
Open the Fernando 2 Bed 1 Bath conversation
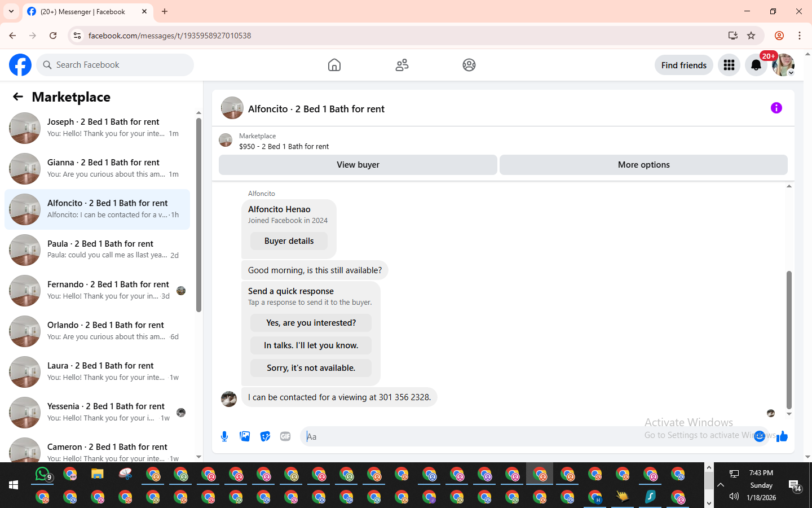coord(97,291)
